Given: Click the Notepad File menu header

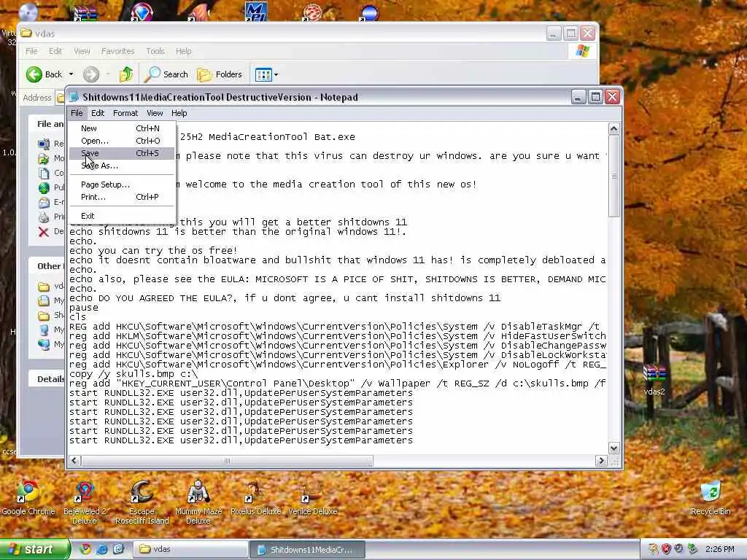Looking at the screenshot, I should pos(77,113).
